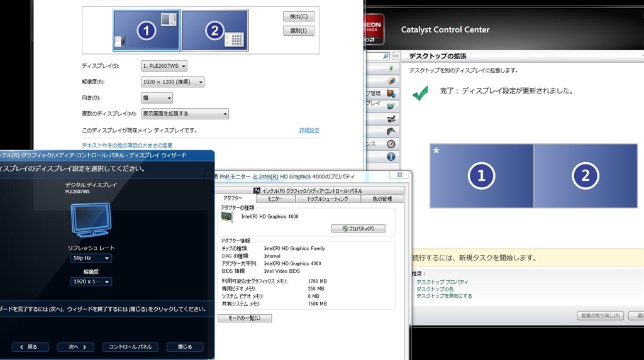Click the search magnifier icon in Catalyst
The height and width of the screenshot is (360, 644).
click(x=386, y=56)
